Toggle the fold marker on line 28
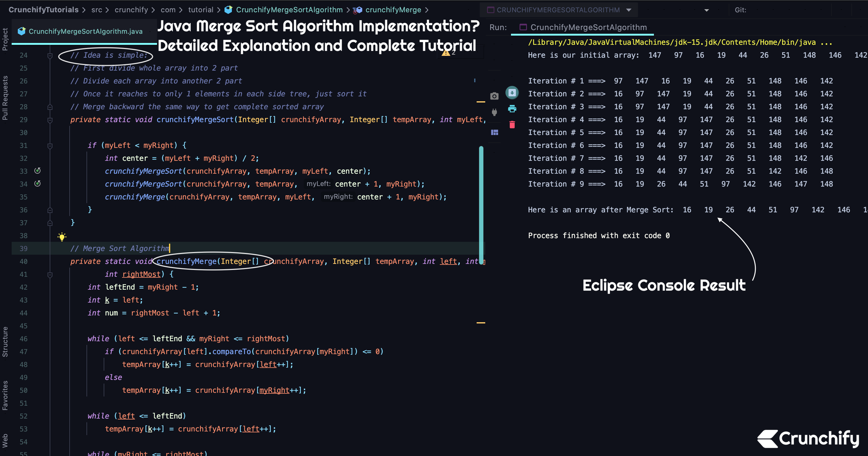Image resolution: width=868 pixels, height=456 pixels. pos(50,107)
